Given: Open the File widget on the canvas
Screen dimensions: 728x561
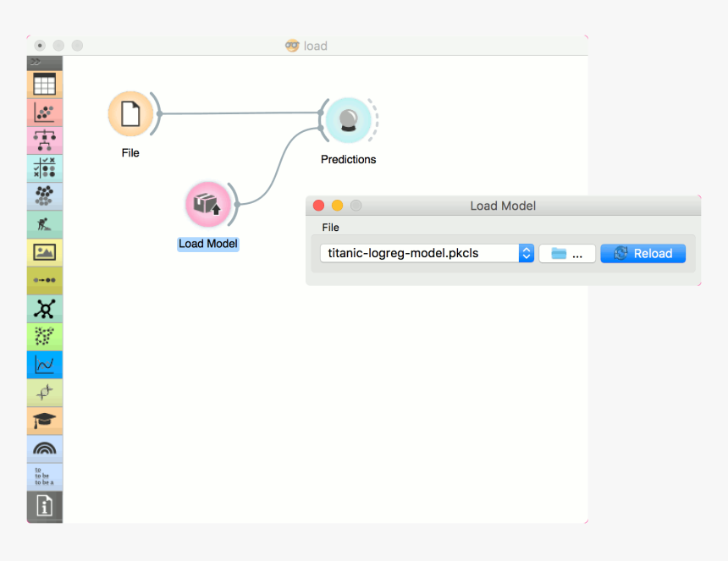Looking at the screenshot, I should 130,113.
